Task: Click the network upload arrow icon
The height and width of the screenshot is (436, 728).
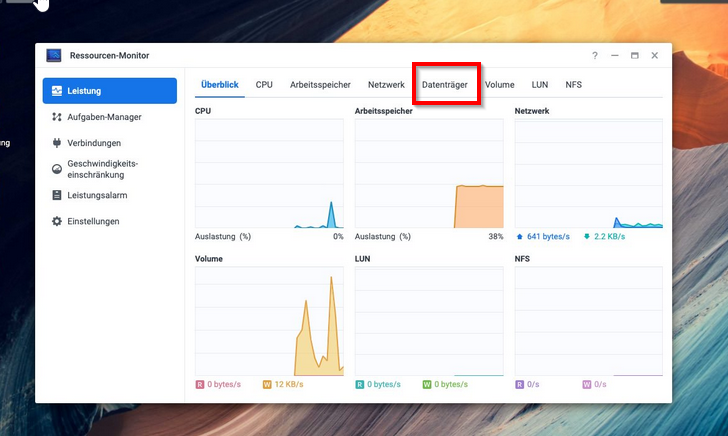Action: coord(520,236)
